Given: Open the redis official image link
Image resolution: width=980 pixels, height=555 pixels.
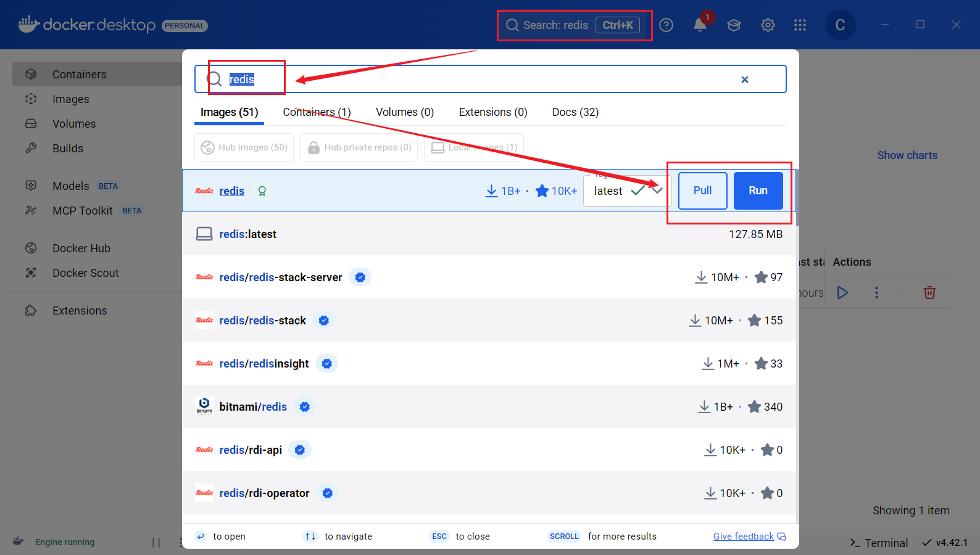Looking at the screenshot, I should (x=232, y=191).
